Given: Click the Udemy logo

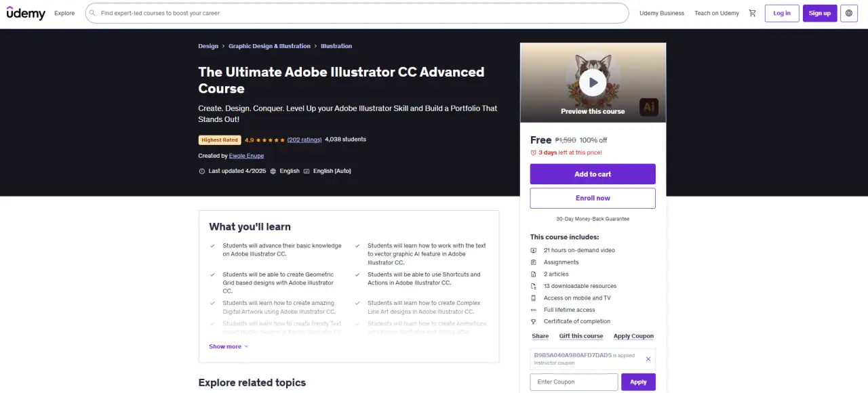Looking at the screenshot, I should pos(26,13).
